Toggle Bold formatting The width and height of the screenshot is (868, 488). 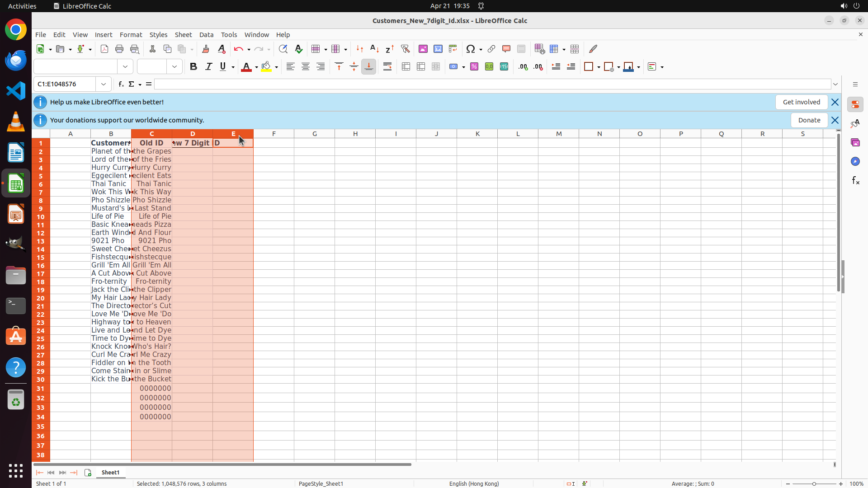click(193, 67)
